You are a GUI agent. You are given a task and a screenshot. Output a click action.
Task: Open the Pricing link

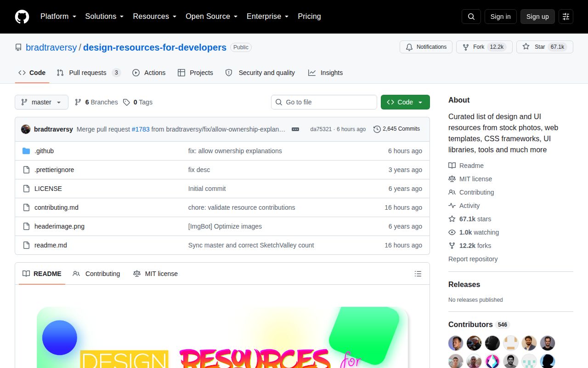(309, 17)
